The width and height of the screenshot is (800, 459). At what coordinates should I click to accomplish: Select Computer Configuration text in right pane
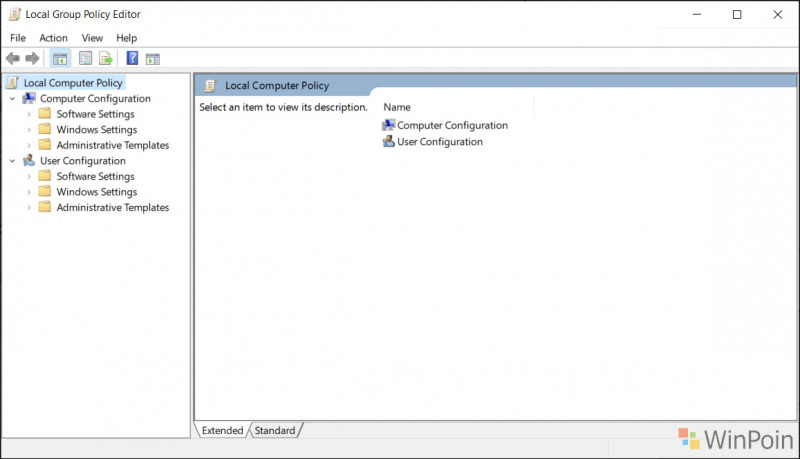click(453, 125)
